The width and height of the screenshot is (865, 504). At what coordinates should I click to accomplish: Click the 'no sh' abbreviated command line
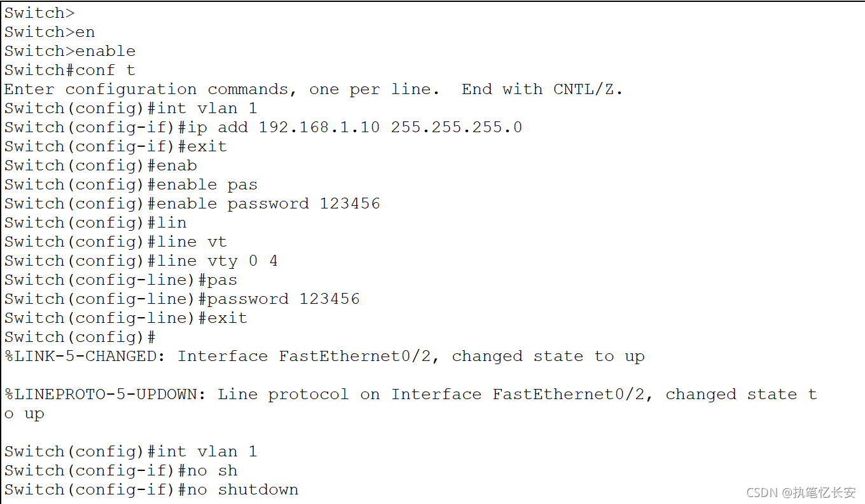click(x=217, y=470)
